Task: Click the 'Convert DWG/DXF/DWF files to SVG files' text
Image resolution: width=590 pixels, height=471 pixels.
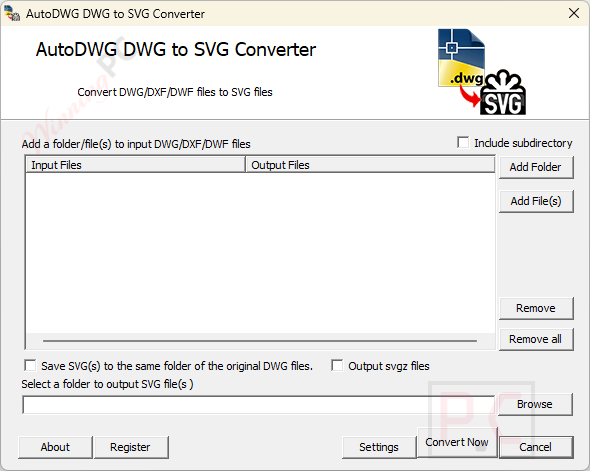Action: pyautogui.click(x=175, y=92)
